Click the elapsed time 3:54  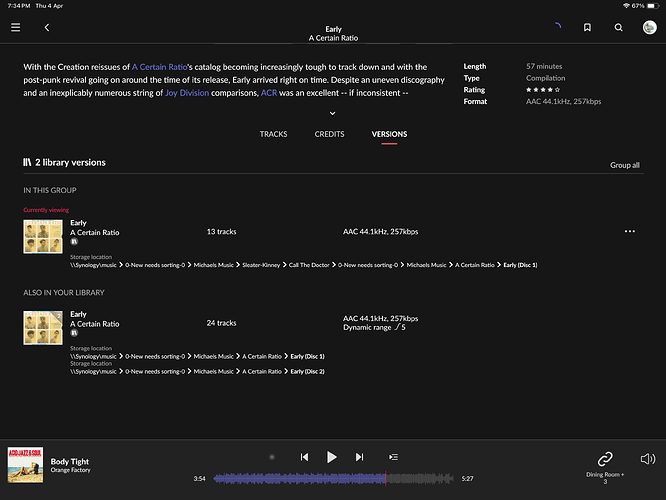(x=200, y=479)
